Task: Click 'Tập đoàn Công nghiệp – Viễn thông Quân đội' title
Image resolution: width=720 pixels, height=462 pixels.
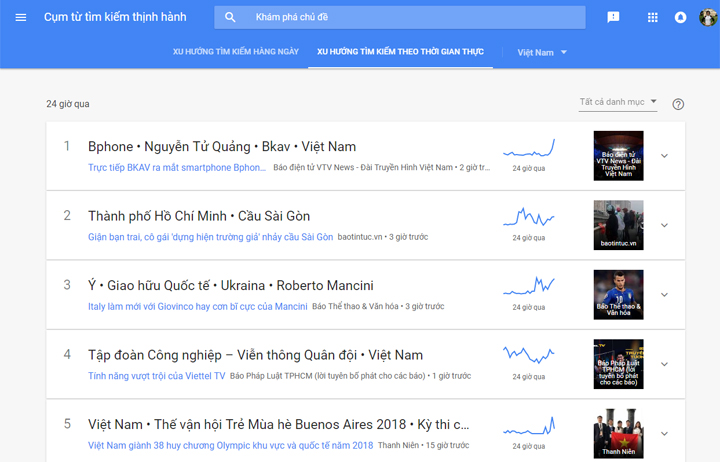Action: click(255, 355)
